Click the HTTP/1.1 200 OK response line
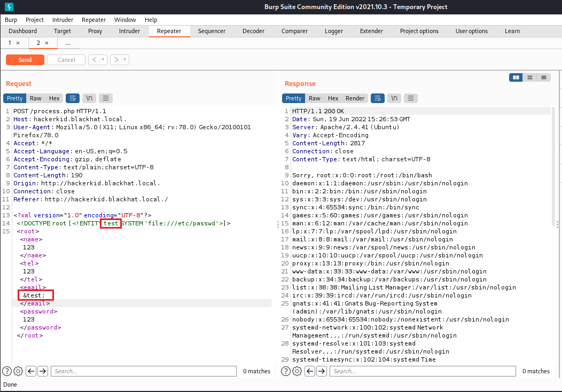This screenshot has width=562, height=392. [x=318, y=111]
